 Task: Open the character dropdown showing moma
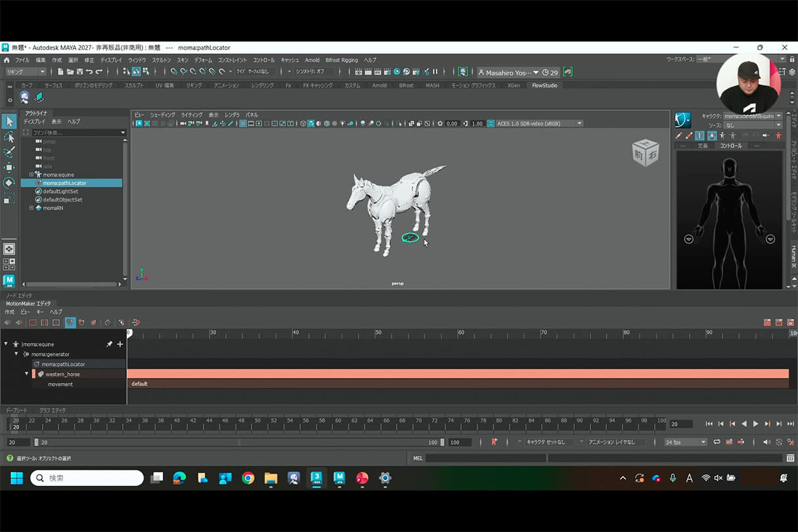click(x=753, y=116)
